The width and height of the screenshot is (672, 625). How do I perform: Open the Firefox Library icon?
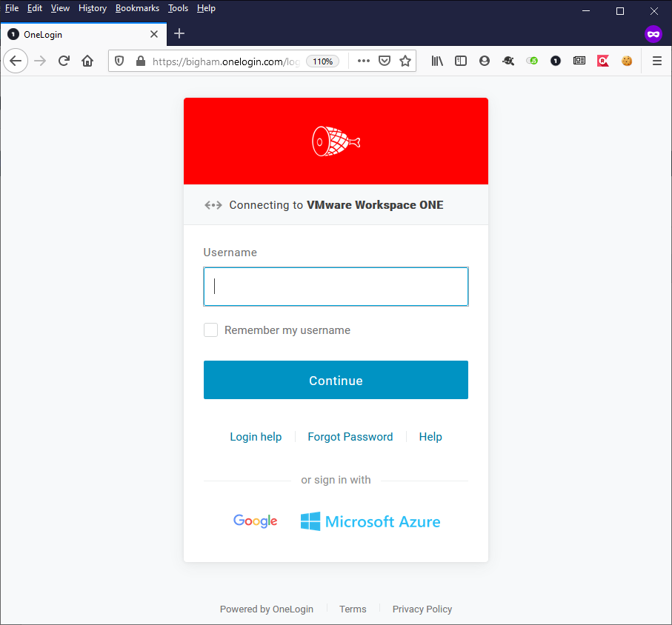[x=437, y=60]
